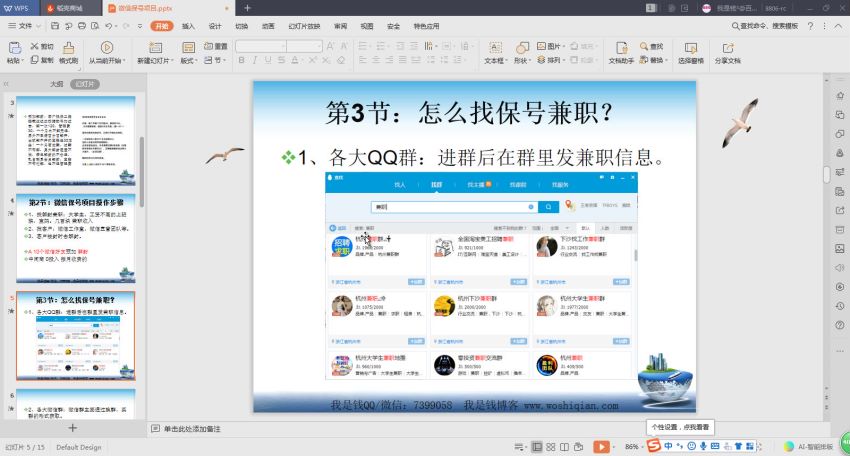
Task: Toggle the 中 Chinese/English input mode
Action: click(x=668, y=446)
